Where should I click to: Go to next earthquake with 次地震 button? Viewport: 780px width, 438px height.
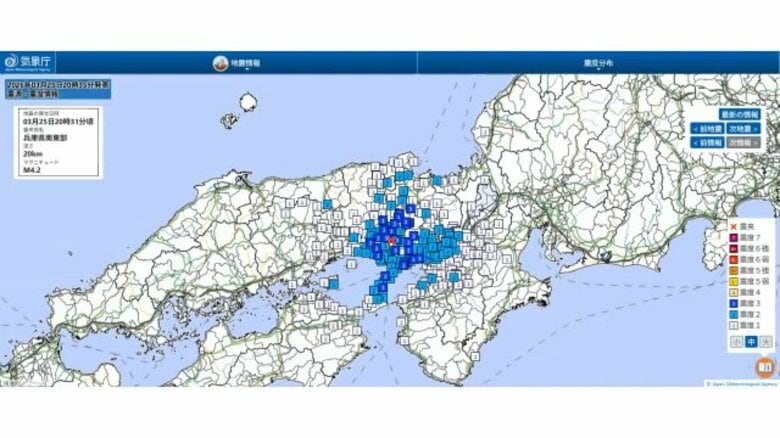(743, 128)
